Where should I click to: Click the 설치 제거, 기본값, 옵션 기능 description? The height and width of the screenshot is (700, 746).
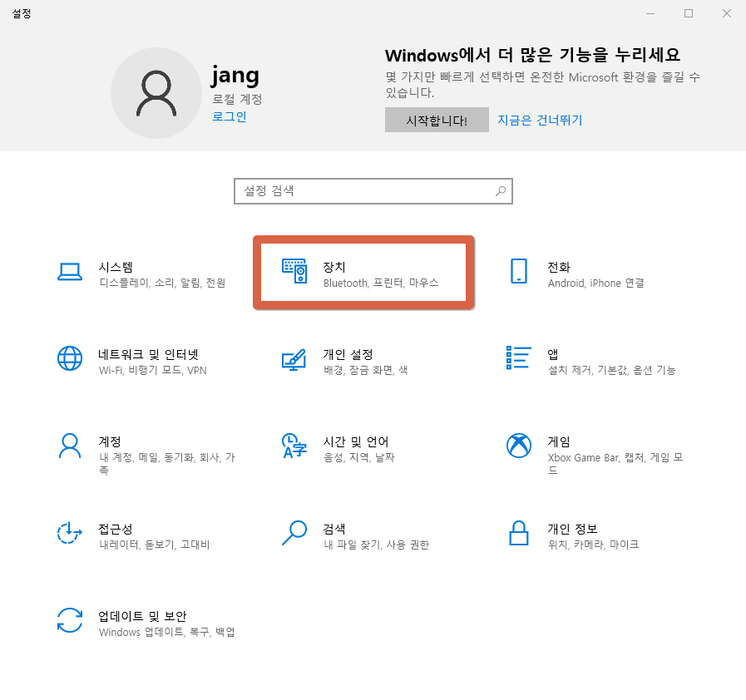point(612,371)
